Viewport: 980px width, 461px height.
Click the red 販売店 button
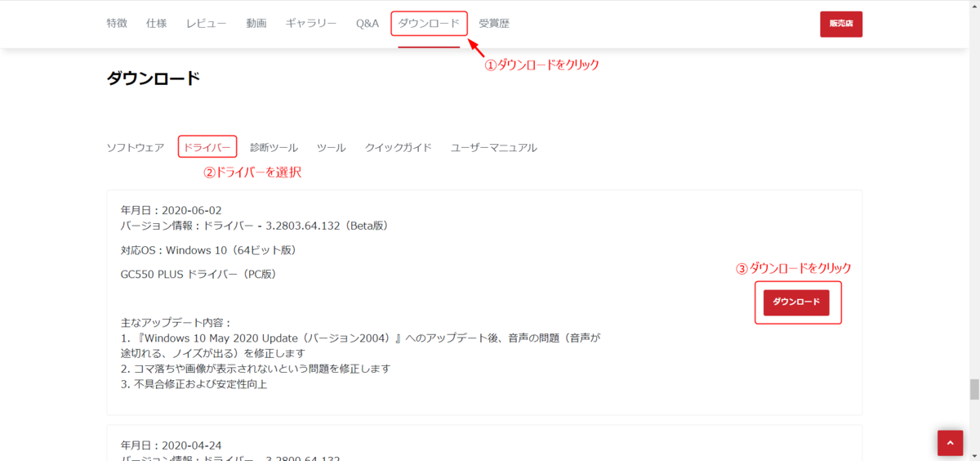coord(841,24)
